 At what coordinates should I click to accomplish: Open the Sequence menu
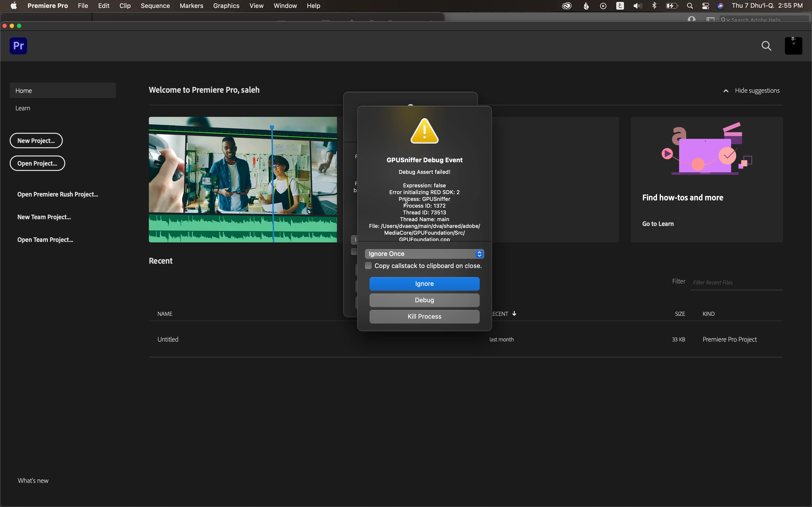[x=155, y=6]
